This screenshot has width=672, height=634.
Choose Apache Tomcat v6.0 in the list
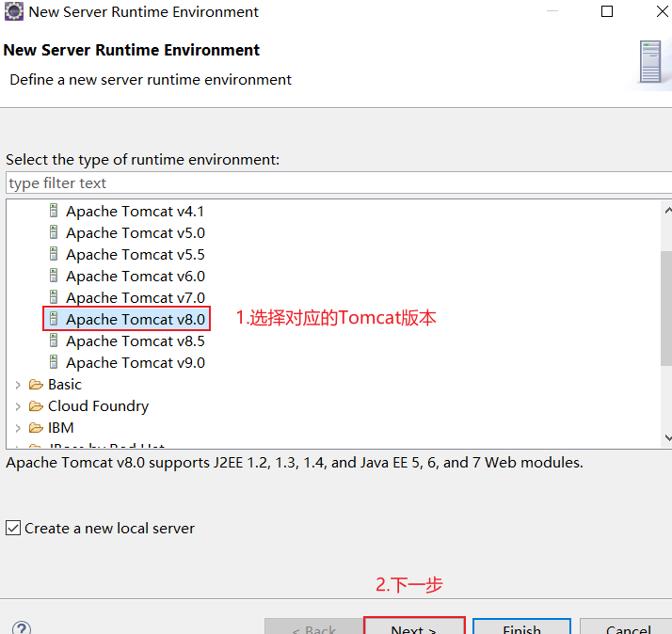136,277
